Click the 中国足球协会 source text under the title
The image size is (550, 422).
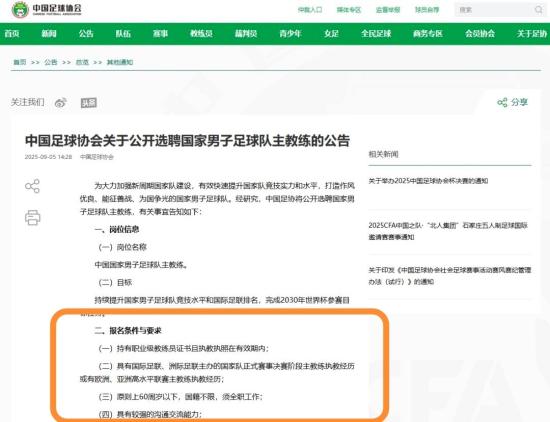point(97,157)
